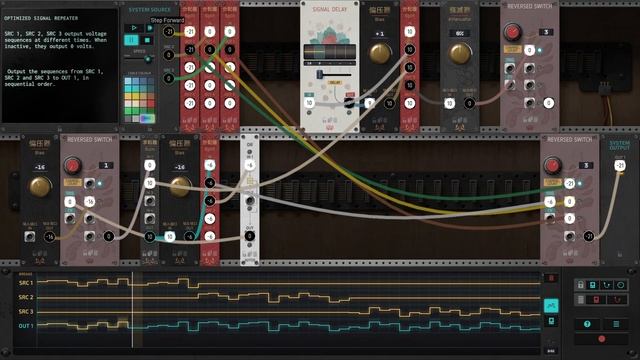Click the System Output OUT 1 jack

click(x=620, y=165)
